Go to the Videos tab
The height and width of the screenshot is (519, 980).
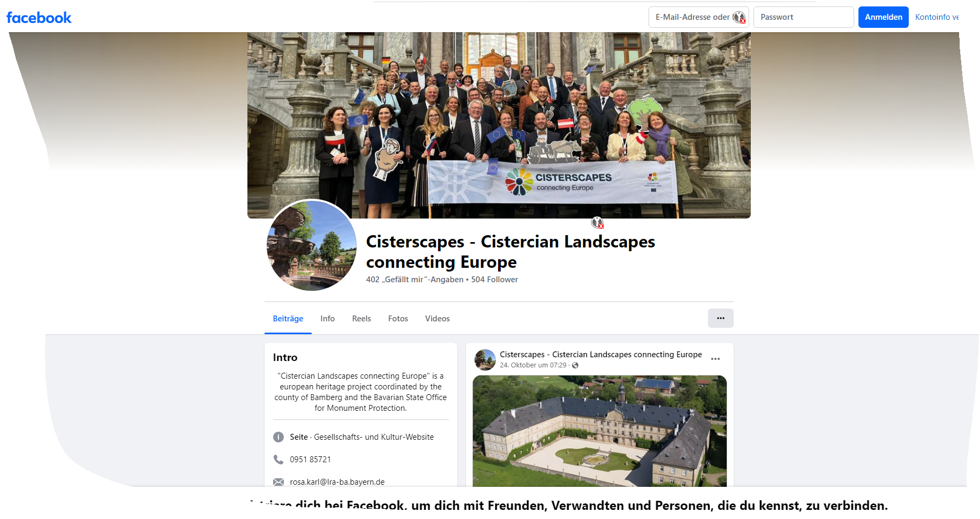coord(438,319)
